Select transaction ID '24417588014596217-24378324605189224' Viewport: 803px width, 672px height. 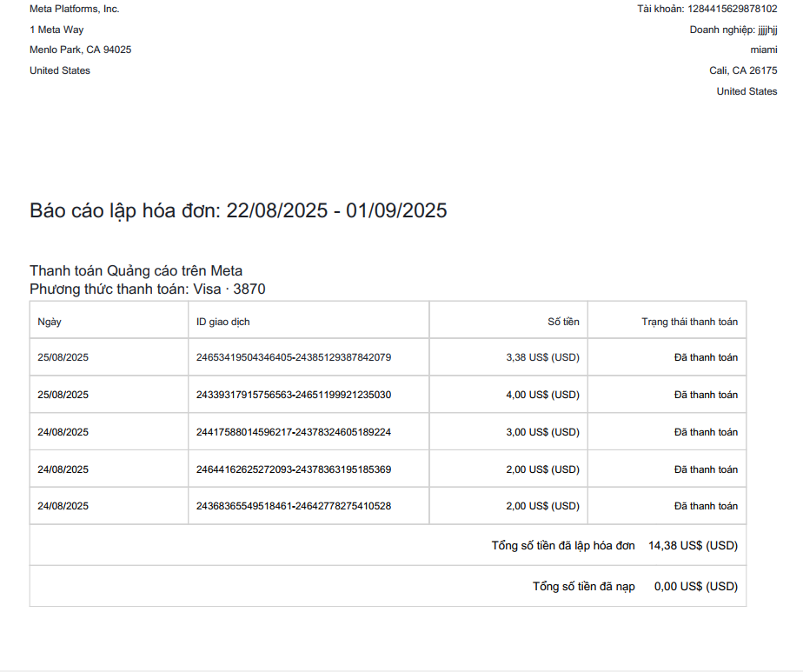(x=294, y=432)
